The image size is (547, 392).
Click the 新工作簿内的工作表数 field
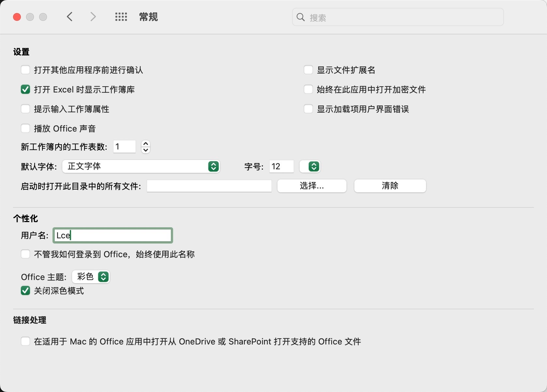[x=125, y=147]
